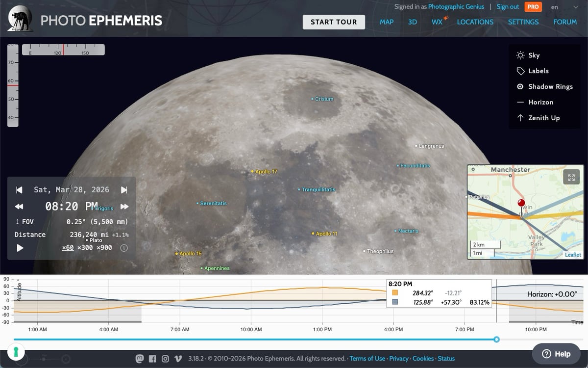Click the FOV value 0.25° (5,500 mm)
Screen dimensions: 588x368
click(97, 222)
